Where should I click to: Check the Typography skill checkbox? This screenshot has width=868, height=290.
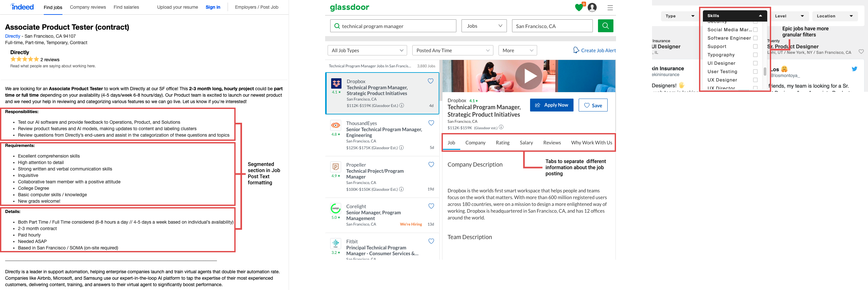point(755,55)
